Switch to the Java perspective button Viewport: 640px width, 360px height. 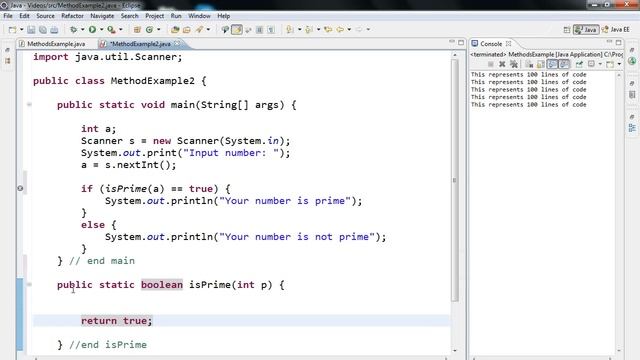pyautogui.click(x=586, y=29)
